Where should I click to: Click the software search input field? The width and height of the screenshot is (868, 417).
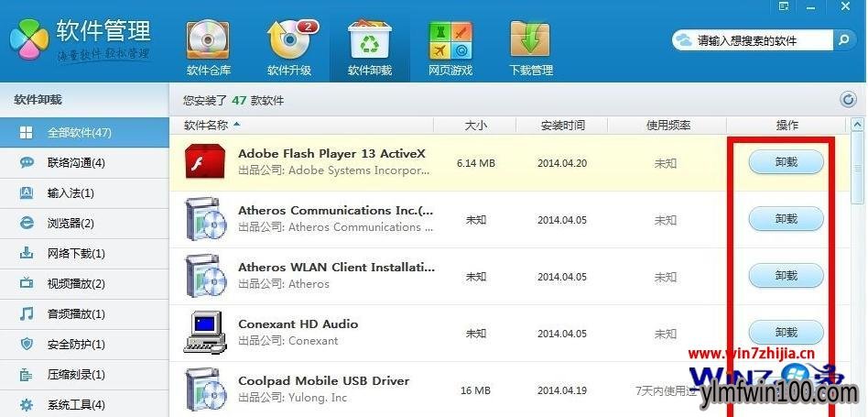tap(760, 40)
